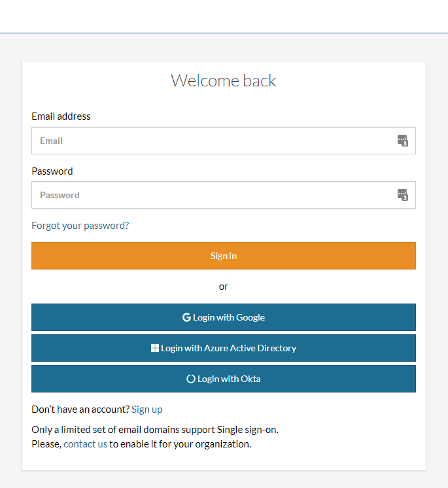Click the "or" separator text
Viewport: 448px width, 488px height.
click(x=224, y=287)
